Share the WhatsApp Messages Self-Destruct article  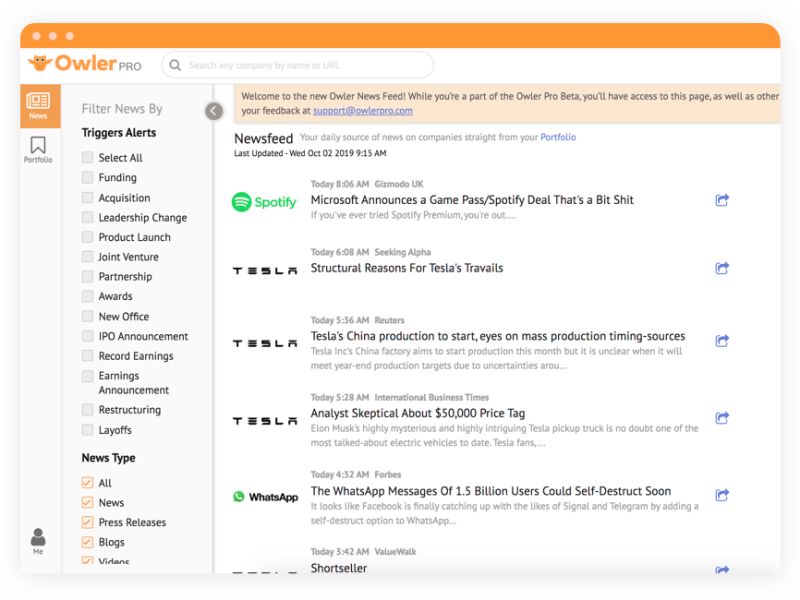(x=722, y=494)
